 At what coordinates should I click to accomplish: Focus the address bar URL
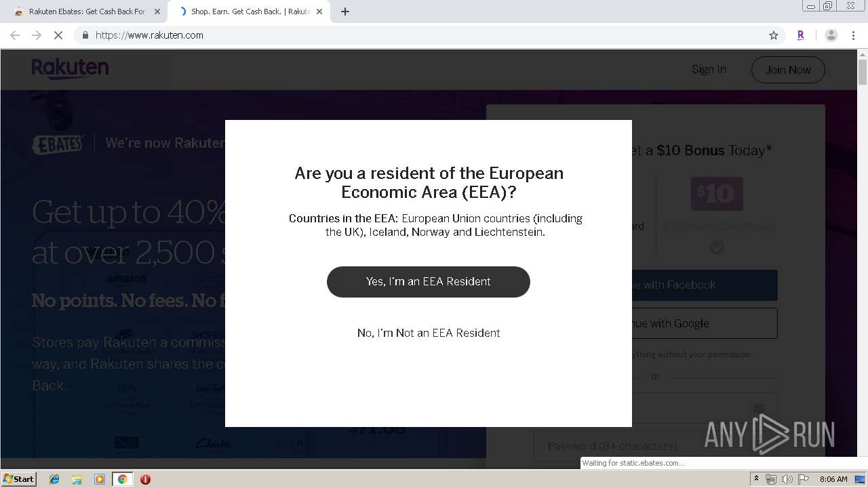[149, 35]
